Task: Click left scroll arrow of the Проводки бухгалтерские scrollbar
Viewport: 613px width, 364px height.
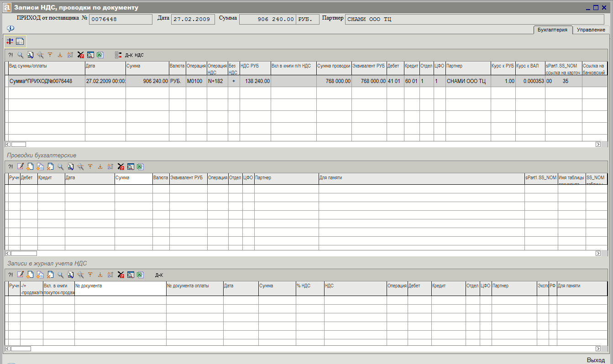Action: [8, 253]
